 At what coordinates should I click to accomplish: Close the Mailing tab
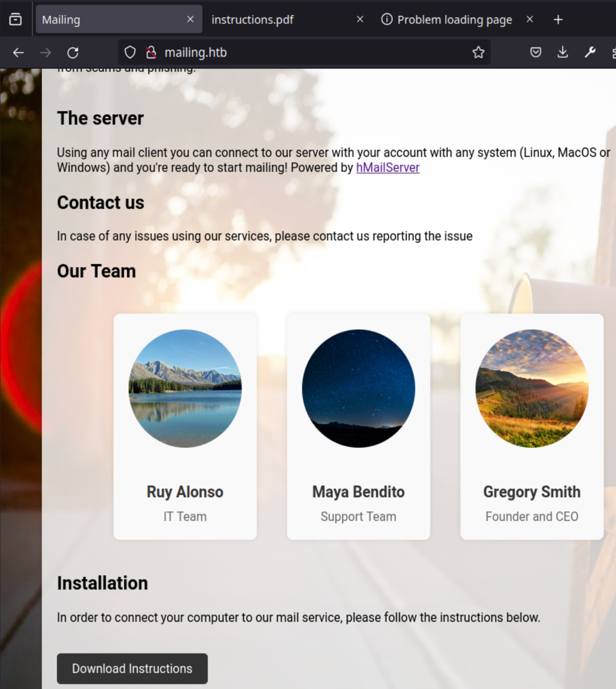[191, 19]
